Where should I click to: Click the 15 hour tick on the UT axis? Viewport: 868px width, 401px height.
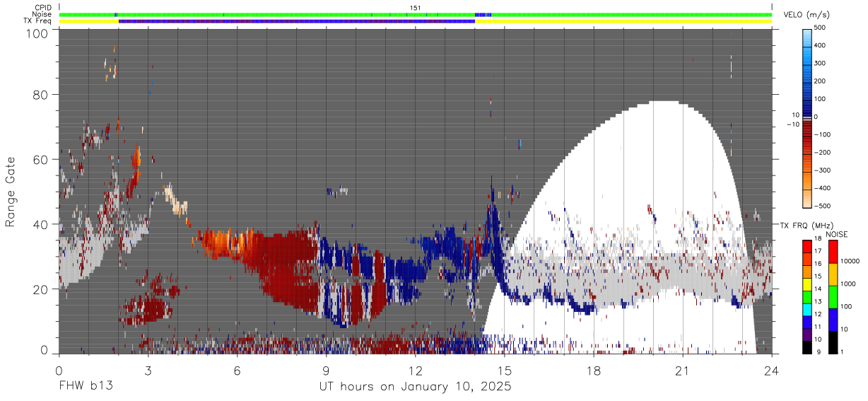click(x=505, y=371)
